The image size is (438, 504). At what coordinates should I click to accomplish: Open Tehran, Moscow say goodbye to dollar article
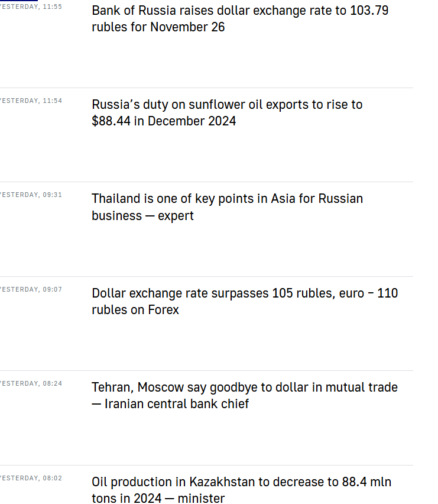point(244,387)
